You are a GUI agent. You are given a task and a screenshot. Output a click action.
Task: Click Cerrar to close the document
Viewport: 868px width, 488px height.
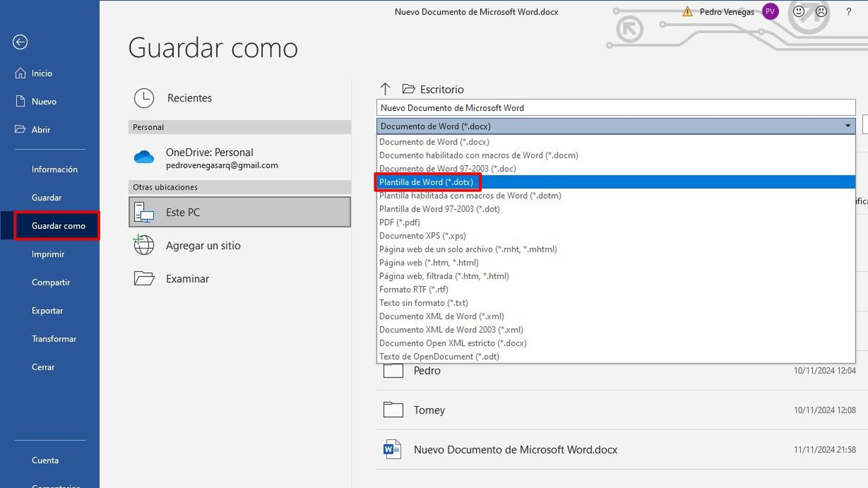click(43, 367)
